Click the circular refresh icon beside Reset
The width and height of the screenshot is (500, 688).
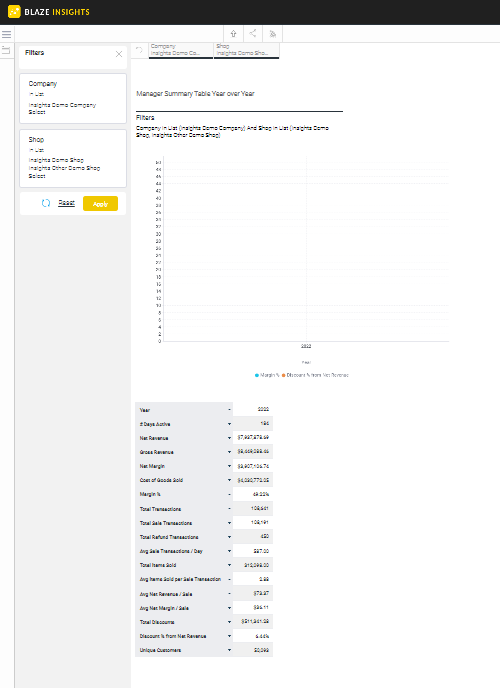[46, 203]
